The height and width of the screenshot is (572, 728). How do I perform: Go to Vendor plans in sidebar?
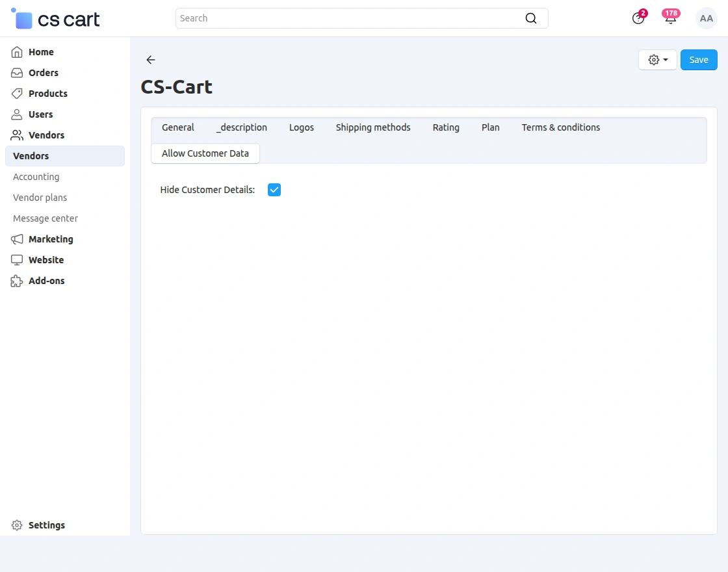pos(40,198)
